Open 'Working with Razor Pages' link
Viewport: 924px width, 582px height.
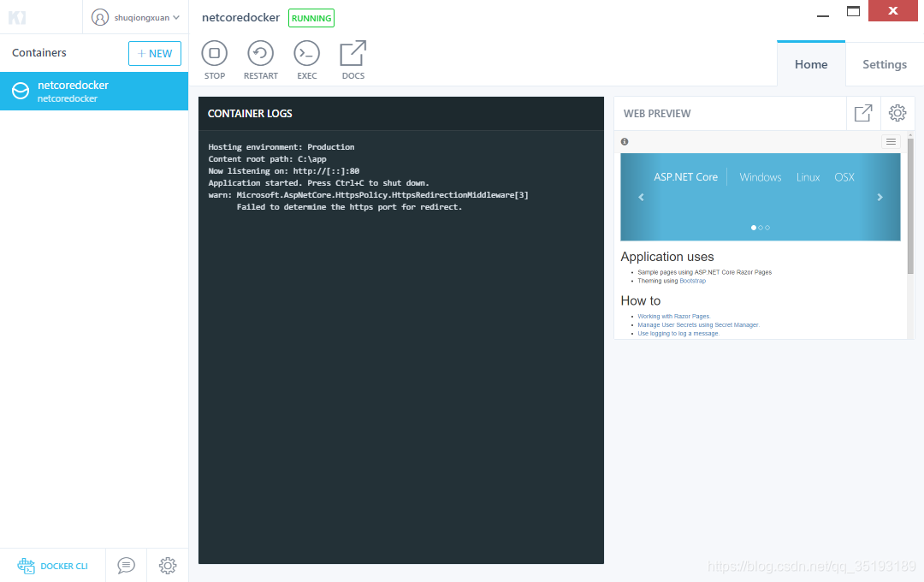click(x=674, y=316)
